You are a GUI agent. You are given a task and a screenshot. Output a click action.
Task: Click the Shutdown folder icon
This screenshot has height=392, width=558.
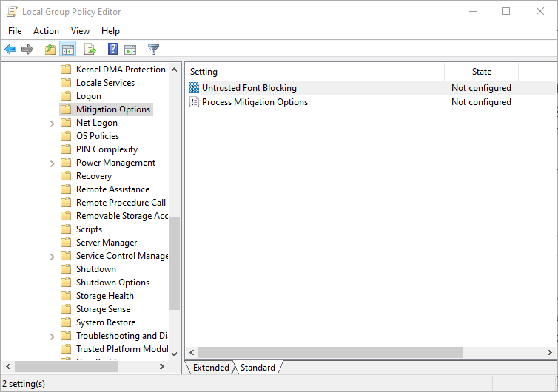(x=66, y=269)
